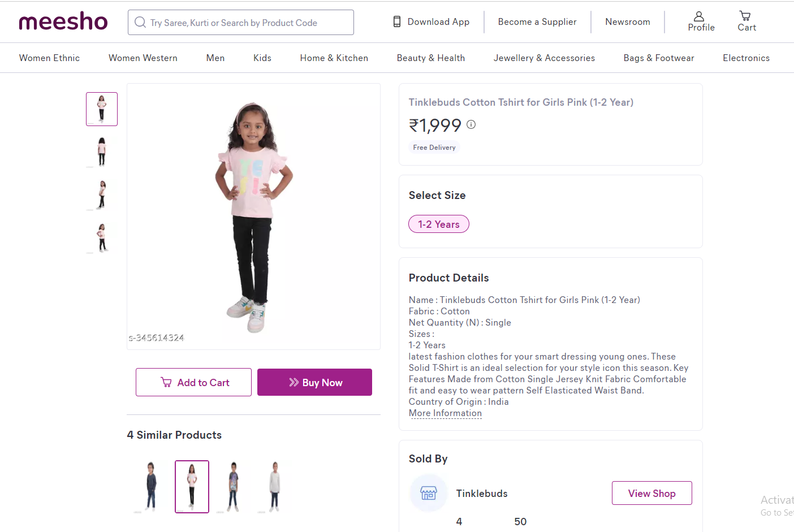Click the Download App phone icon
The image size is (794, 532).
397,22
